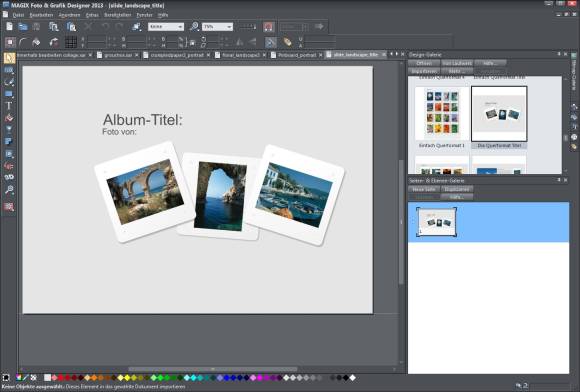Close the Seiten- & Ebenen-Galerie panel
This screenshot has width=580, height=392.
click(566, 180)
